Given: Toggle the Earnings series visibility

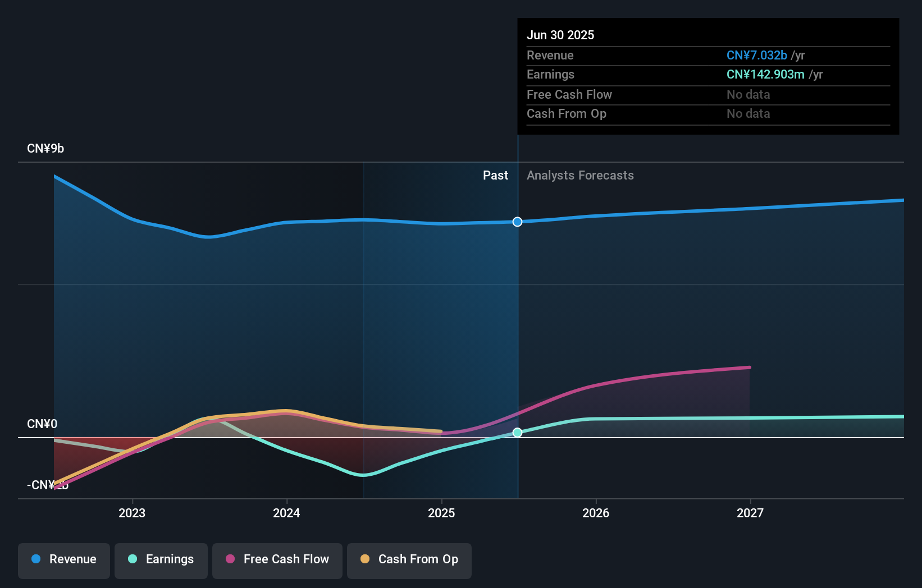Looking at the screenshot, I should [161, 559].
